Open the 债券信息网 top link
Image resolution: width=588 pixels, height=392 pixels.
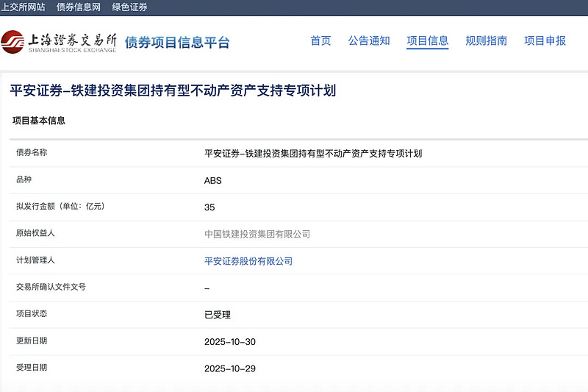point(79,7)
